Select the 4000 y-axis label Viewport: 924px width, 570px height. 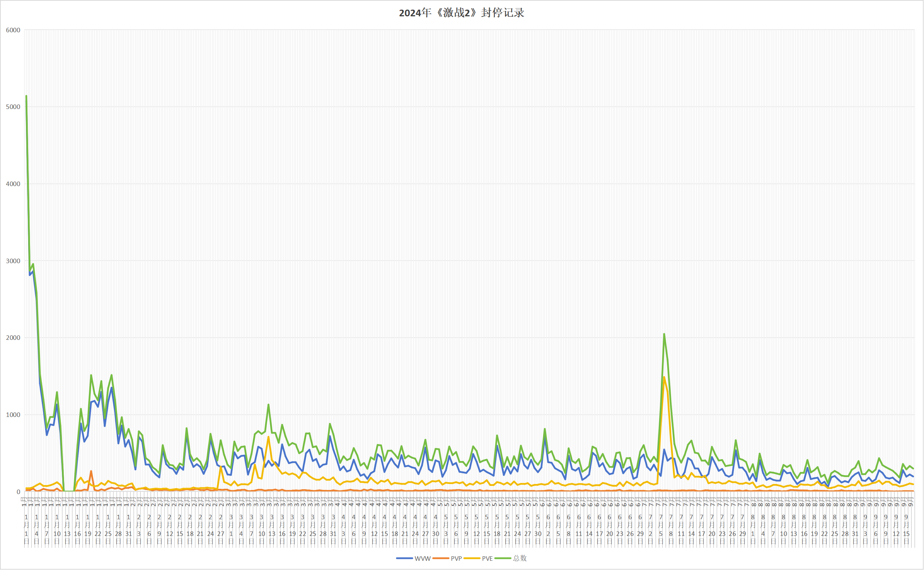(x=13, y=184)
